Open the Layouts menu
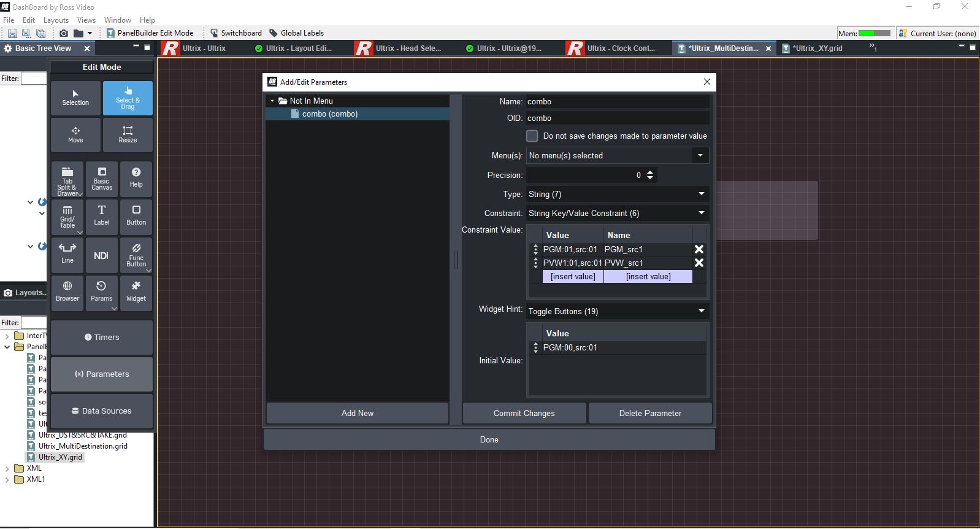This screenshot has width=980, height=529. [56, 20]
